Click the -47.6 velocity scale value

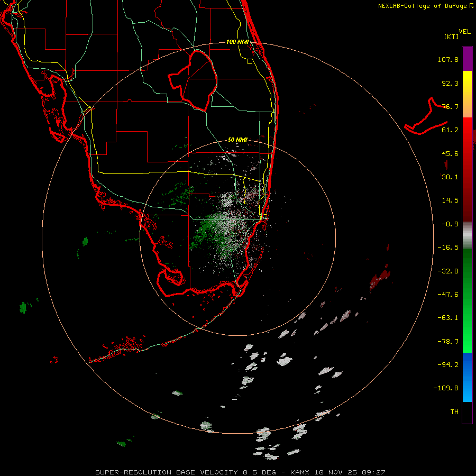[448, 295]
